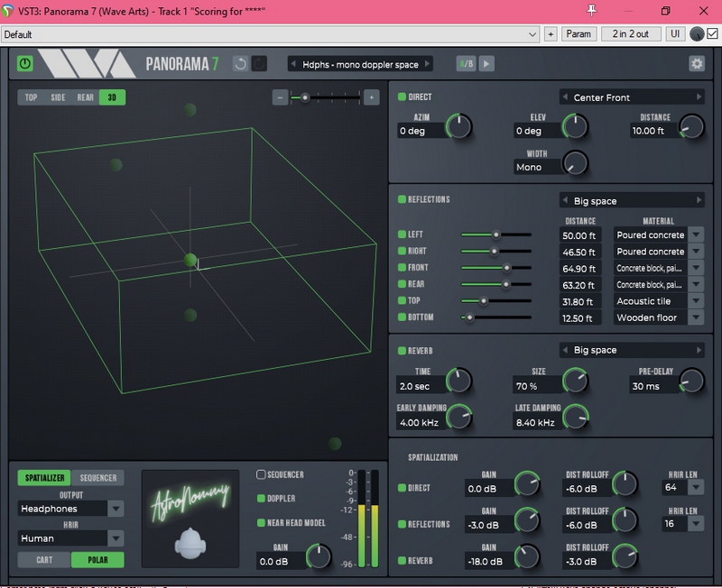Switch to CART coordinate mode
The height and width of the screenshot is (588, 722).
point(43,560)
